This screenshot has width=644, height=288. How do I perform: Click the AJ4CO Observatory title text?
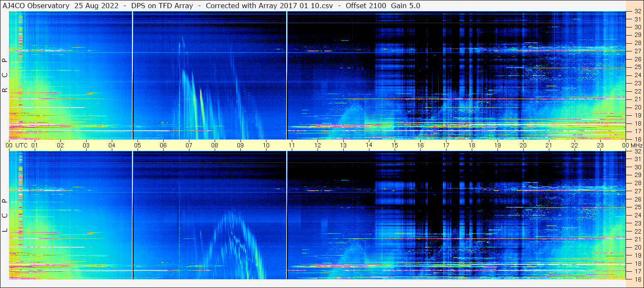click(36, 6)
